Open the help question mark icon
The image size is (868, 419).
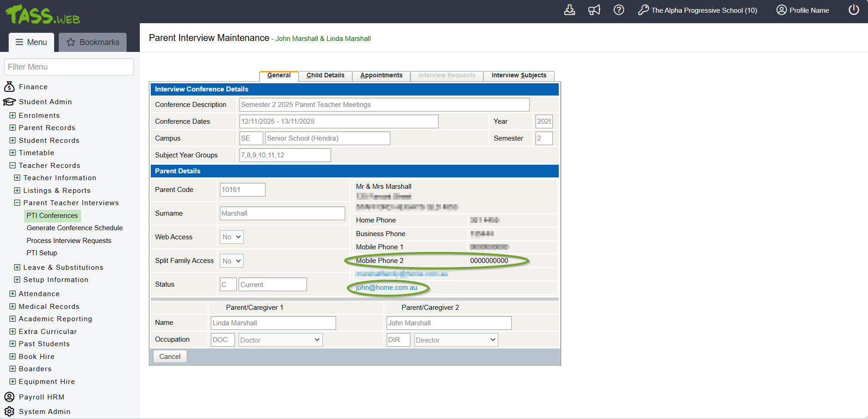[x=618, y=10]
